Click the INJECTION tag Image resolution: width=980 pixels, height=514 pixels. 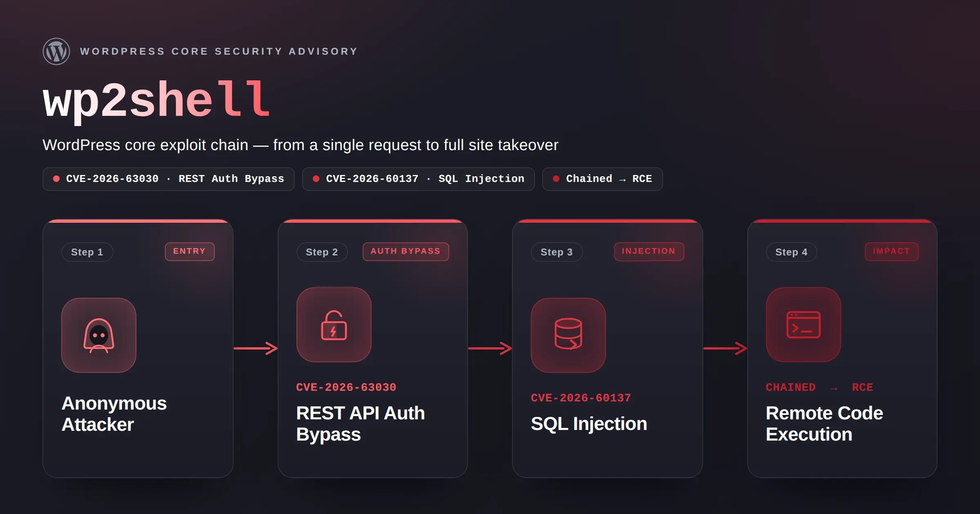[x=649, y=251]
